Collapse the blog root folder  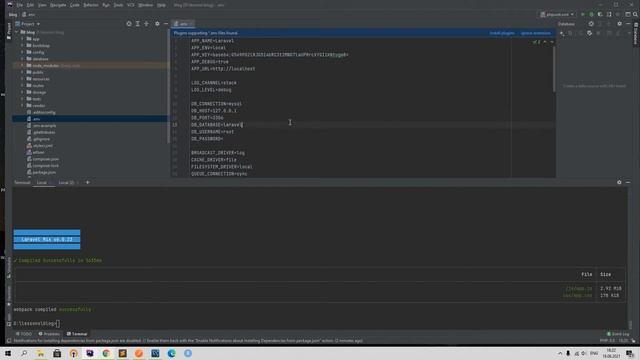pos(17,32)
